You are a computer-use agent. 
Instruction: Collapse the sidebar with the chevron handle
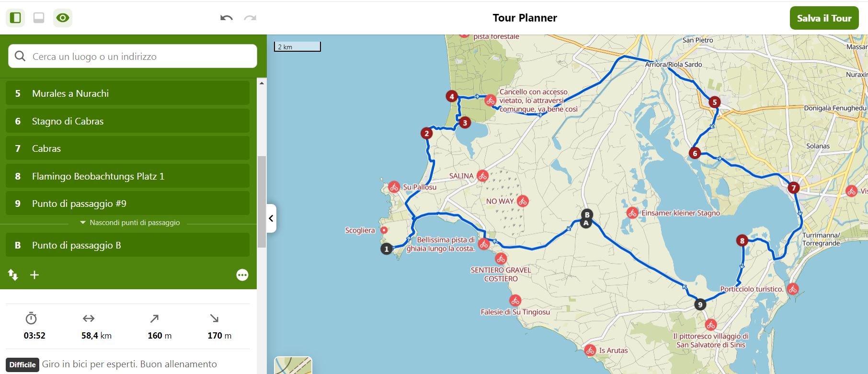(x=271, y=218)
